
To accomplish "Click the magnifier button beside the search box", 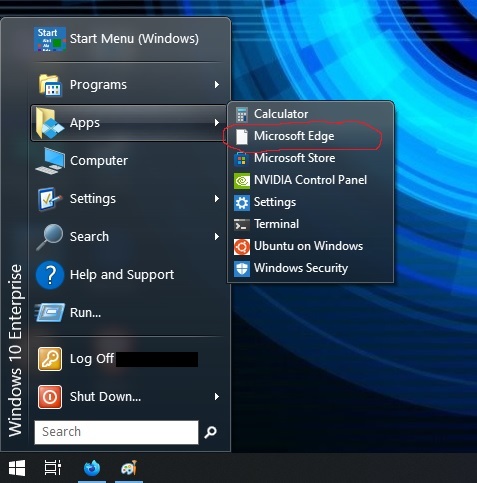I will [x=211, y=432].
